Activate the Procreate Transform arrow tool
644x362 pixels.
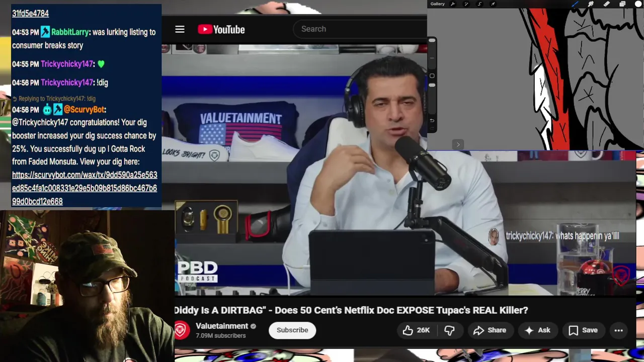click(x=493, y=4)
